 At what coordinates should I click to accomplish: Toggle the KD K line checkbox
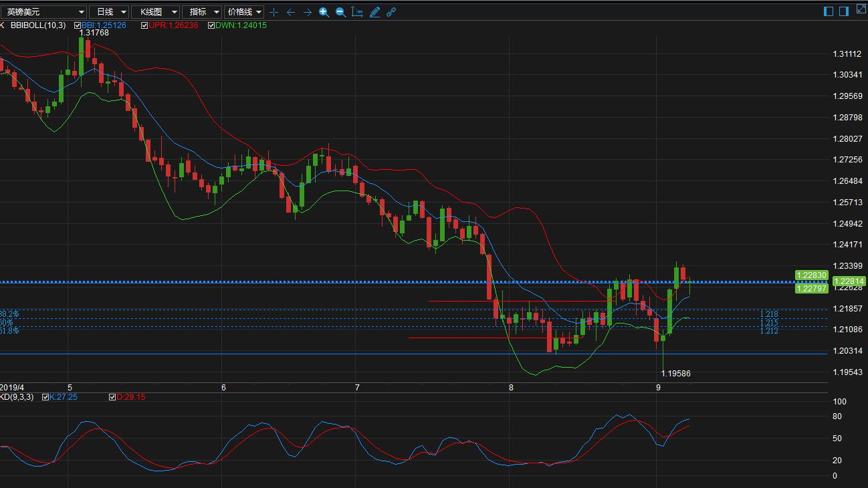coord(45,397)
